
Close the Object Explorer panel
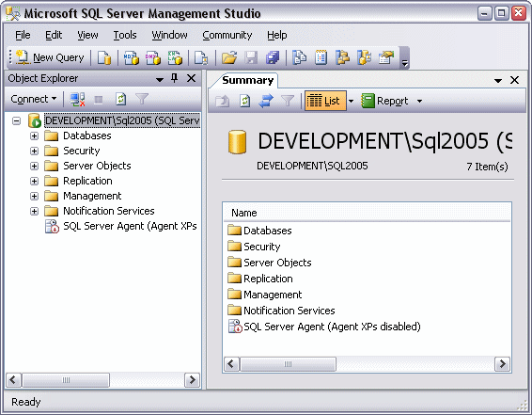click(192, 78)
